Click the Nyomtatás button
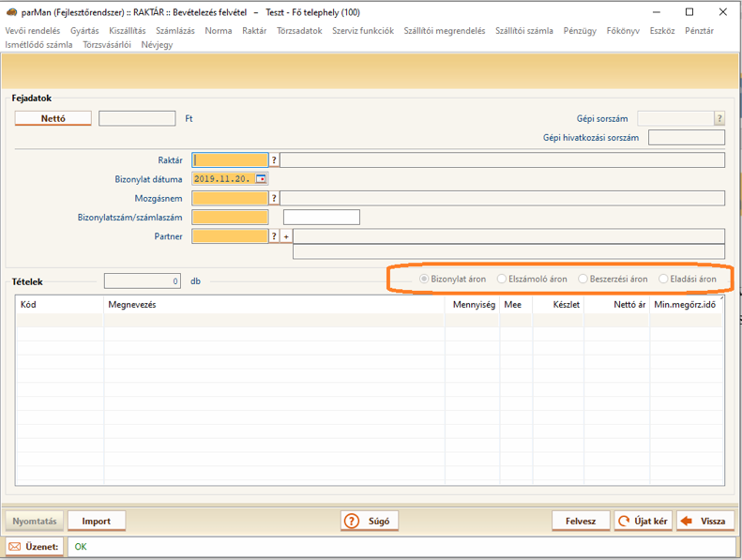The height and width of the screenshot is (560, 742). 35,522
